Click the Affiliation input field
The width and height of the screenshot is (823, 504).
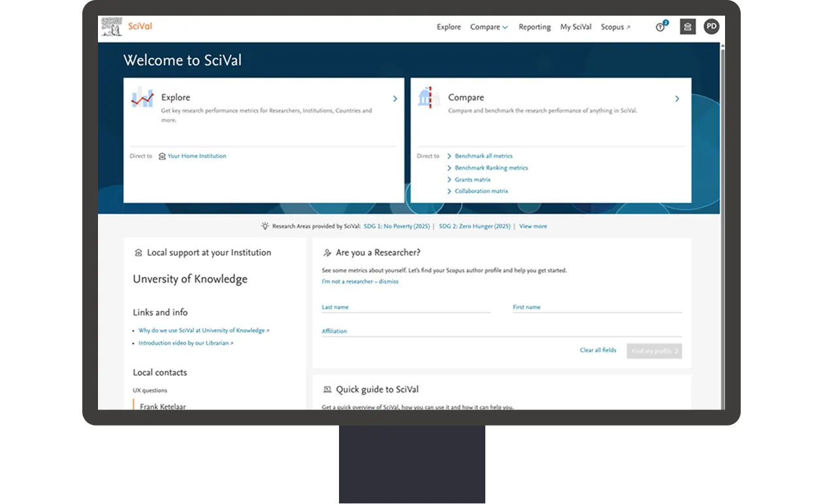[x=501, y=331]
